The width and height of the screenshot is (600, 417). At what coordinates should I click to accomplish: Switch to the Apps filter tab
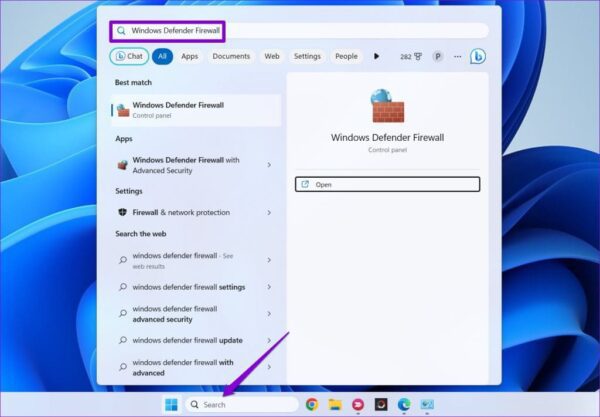pyautogui.click(x=189, y=56)
